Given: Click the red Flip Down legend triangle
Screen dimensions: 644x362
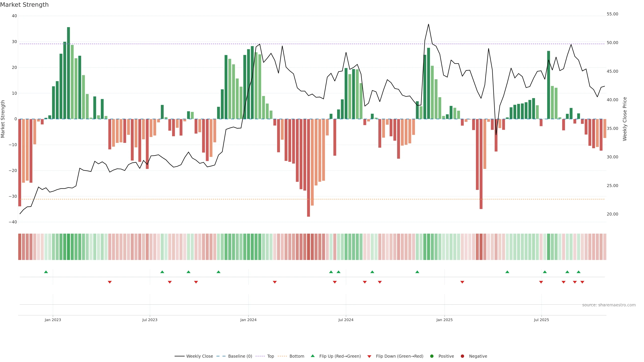Looking at the screenshot, I should click(x=369, y=356).
